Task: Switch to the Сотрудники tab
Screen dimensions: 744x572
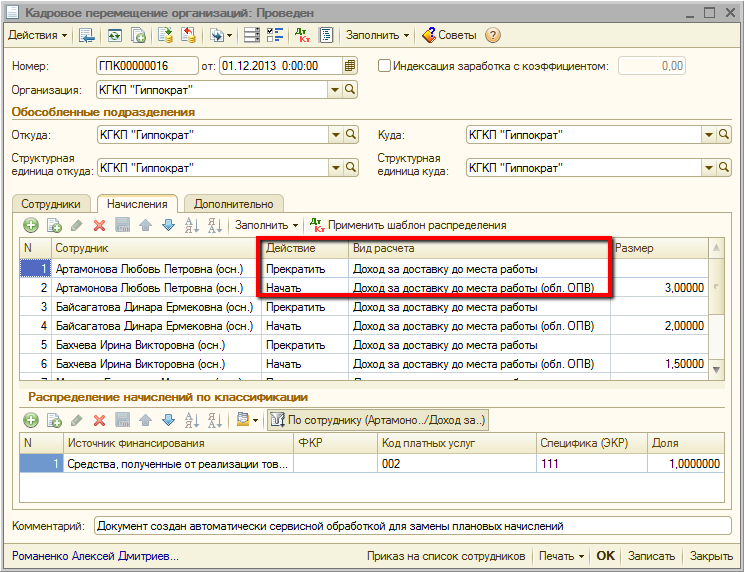Action: (51, 204)
